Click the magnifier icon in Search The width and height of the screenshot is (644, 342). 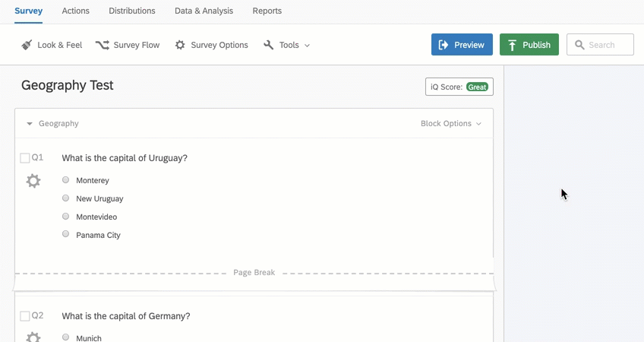pos(579,45)
